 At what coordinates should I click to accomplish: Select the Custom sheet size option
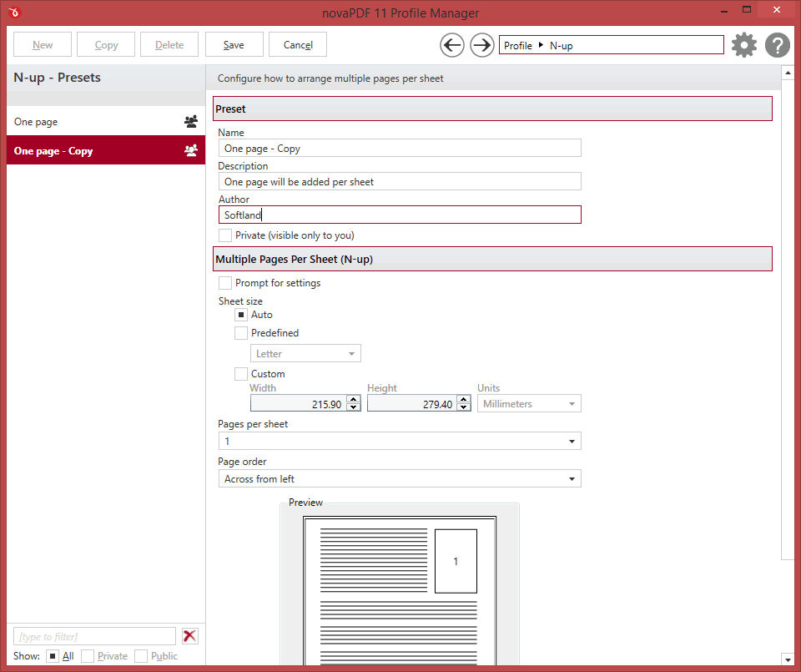[241, 374]
